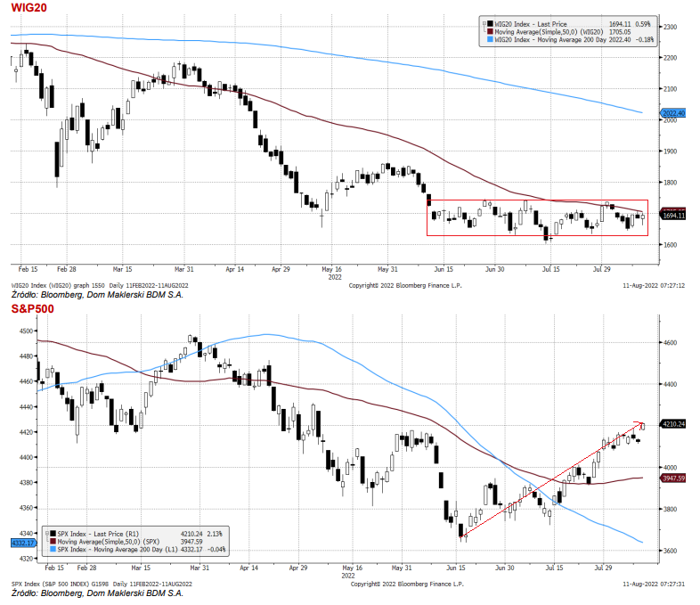700x605 pixels.
Task: Click the 4400 label on S&P500 left axis
Action: pyautogui.click(x=27, y=457)
